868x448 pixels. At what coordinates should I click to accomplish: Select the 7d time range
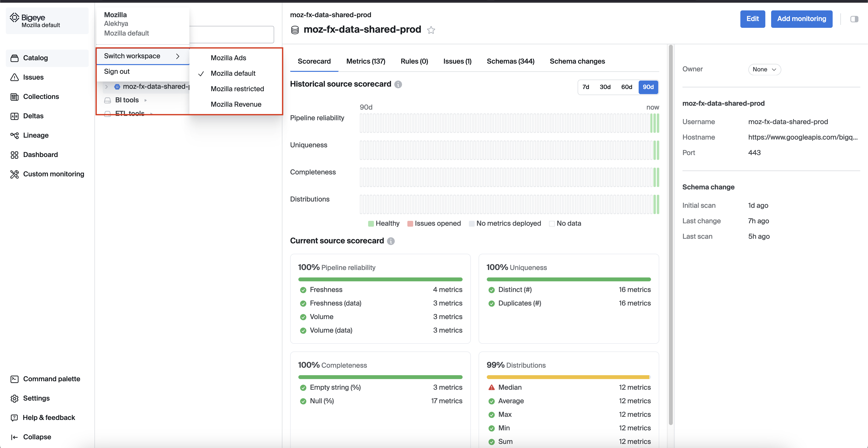point(586,87)
